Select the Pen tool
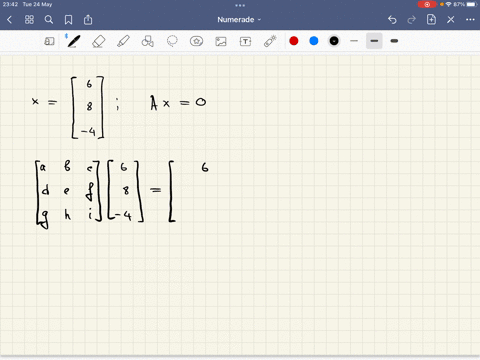Image resolution: width=480 pixels, height=360 pixels. [x=73, y=41]
